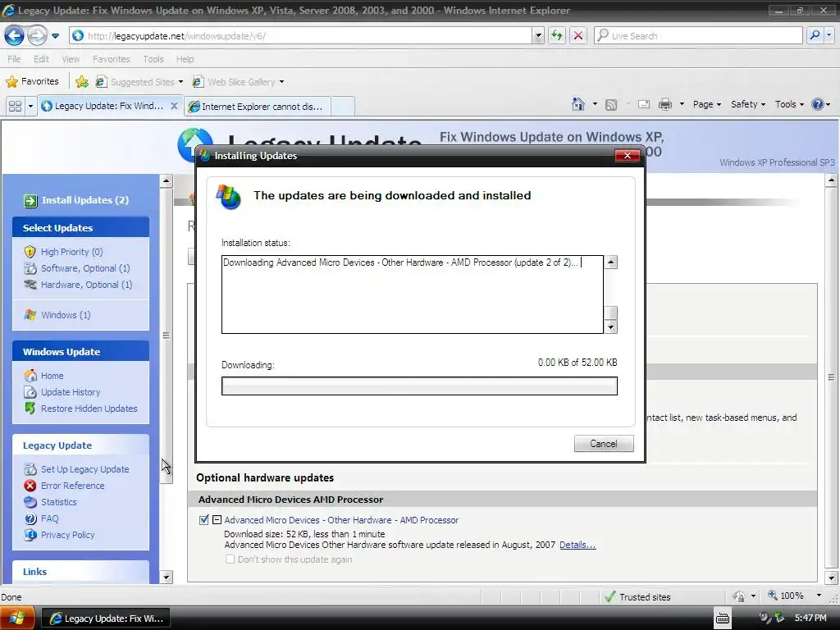
Task: Click the Favorites star button
Action: click(32, 81)
